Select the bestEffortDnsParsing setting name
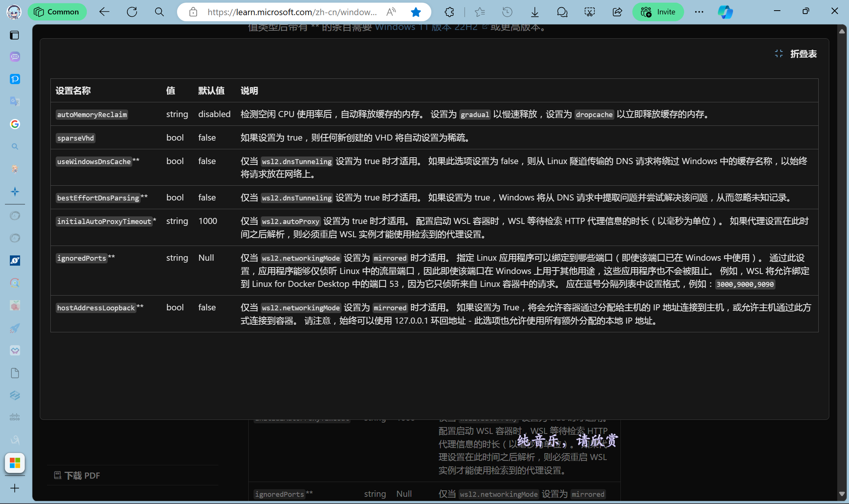849x504 pixels. (98, 198)
